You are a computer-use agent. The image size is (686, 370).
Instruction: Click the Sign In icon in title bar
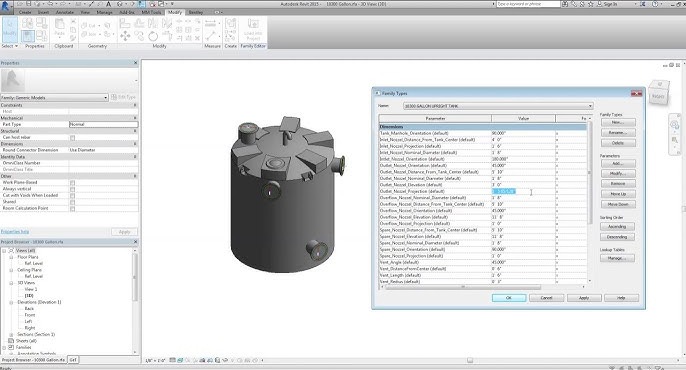(606, 4)
